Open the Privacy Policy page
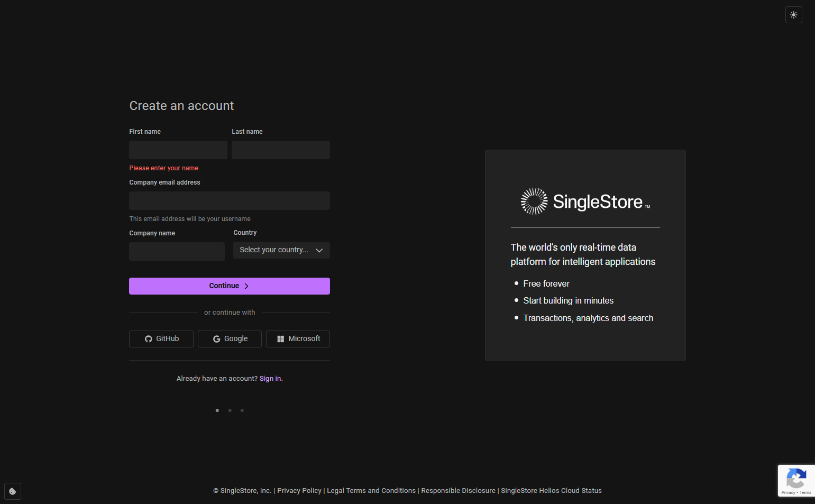The image size is (815, 504). point(299,490)
